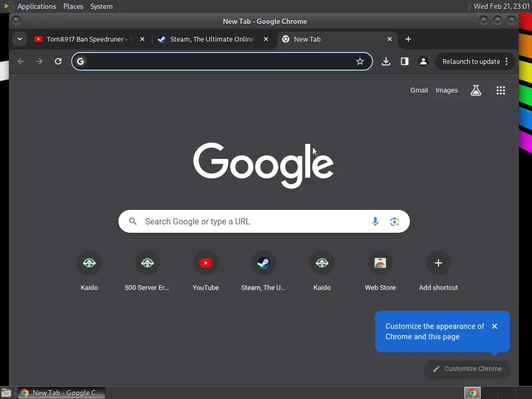Click the Chrome icon in system tray
This screenshot has height=399, width=532.
click(x=472, y=393)
